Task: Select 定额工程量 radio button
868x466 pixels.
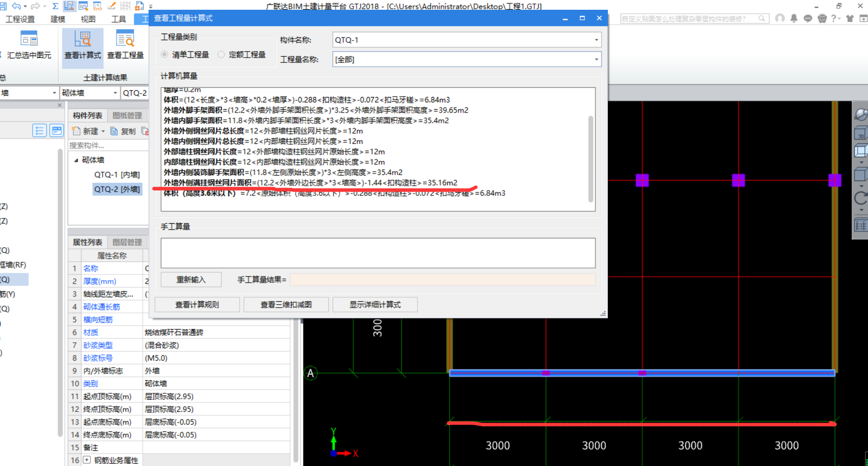Action: (x=221, y=55)
